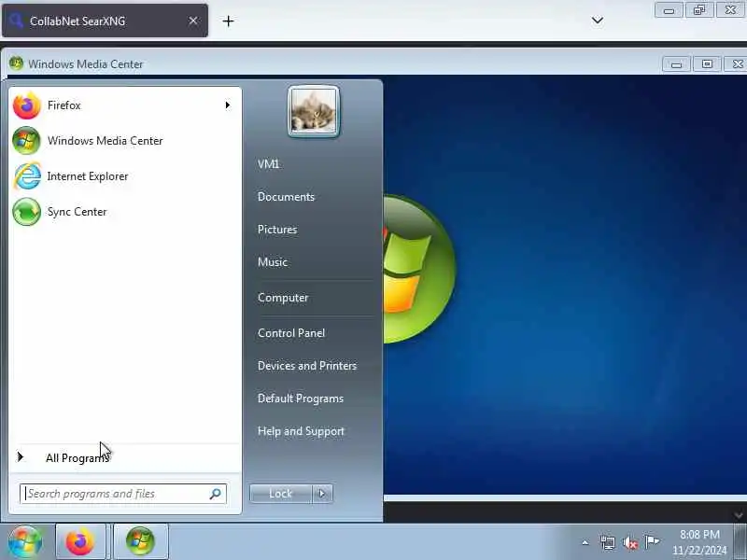Click Windows Media Center title bar icon

[x=16, y=63]
